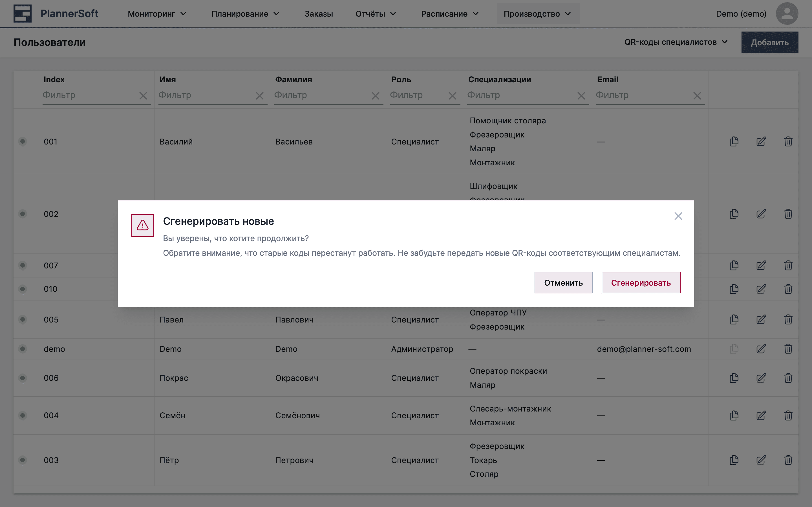This screenshot has width=812, height=507.
Task: Click the edit icon for the demo user
Action: [761, 349]
